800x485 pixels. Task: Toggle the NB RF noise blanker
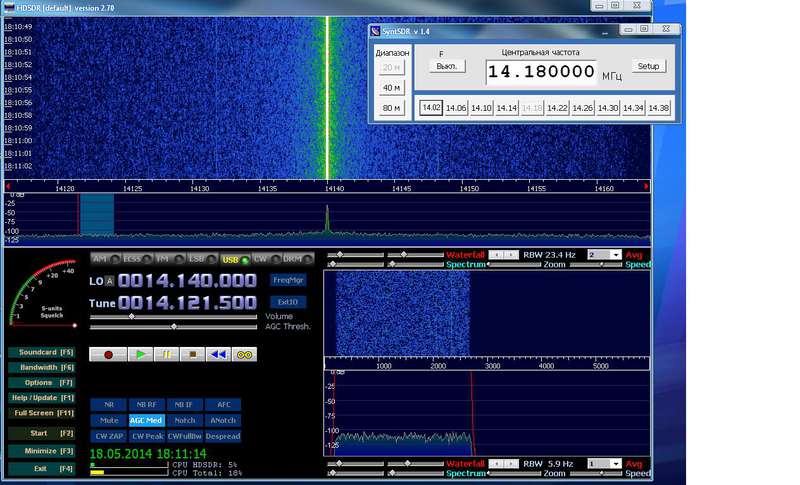pyautogui.click(x=146, y=404)
